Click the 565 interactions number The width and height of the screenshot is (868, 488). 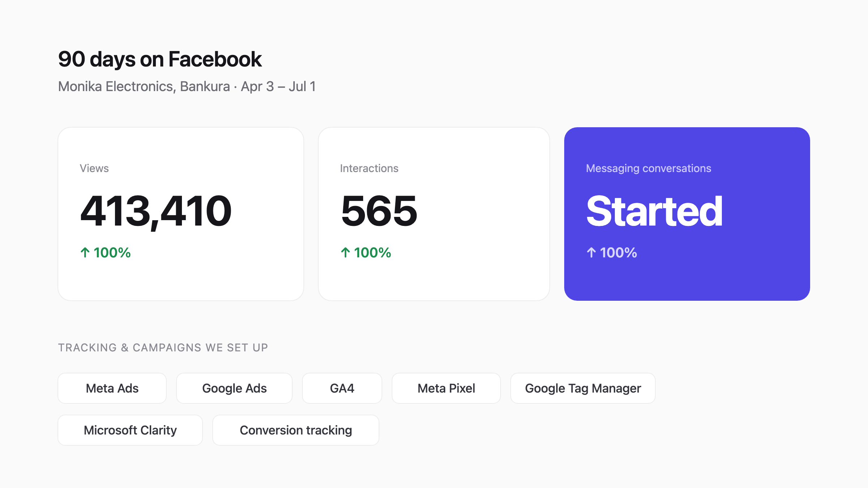click(x=379, y=211)
